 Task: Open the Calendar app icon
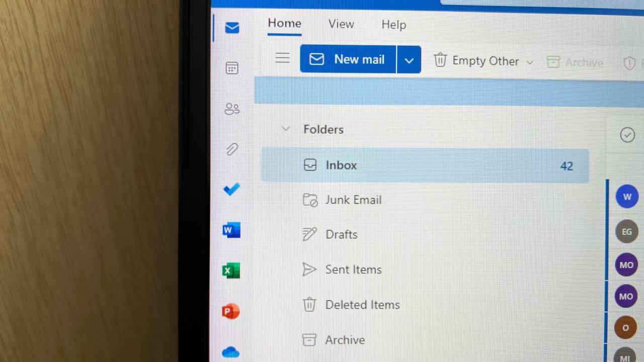pyautogui.click(x=232, y=68)
